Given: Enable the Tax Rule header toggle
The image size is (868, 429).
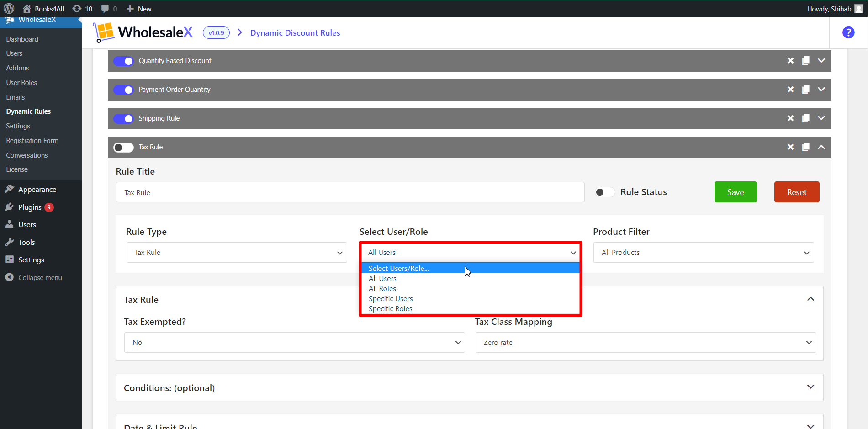Looking at the screenshot, I should 123,148.
